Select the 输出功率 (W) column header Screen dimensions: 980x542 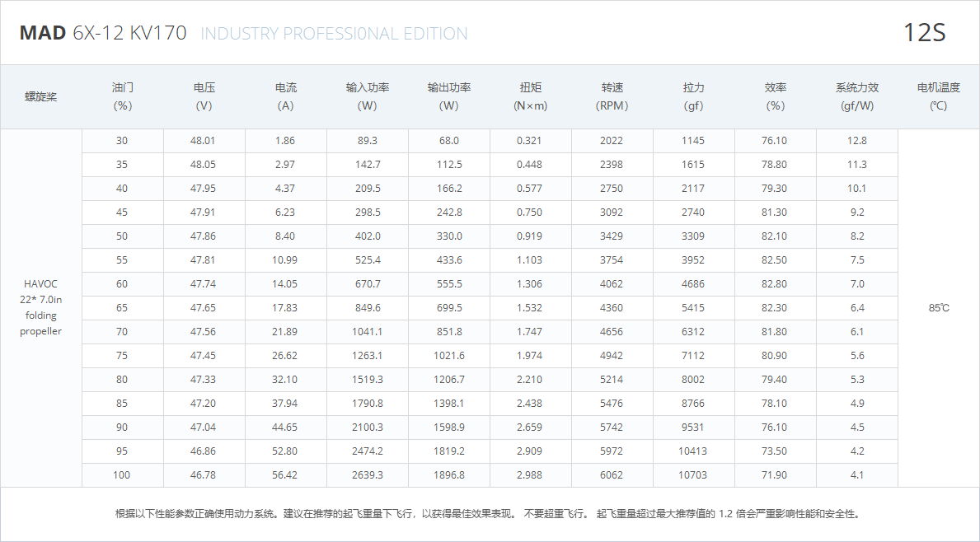448,97
